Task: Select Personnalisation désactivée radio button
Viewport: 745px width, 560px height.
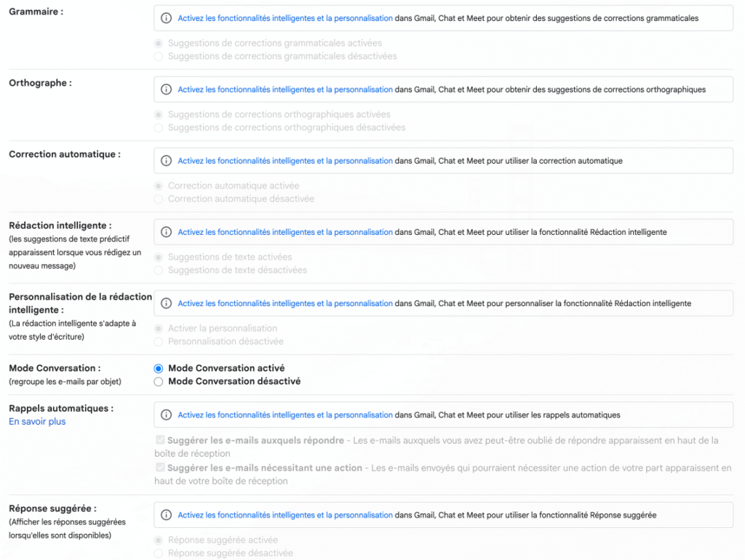Action: (159, 342)
